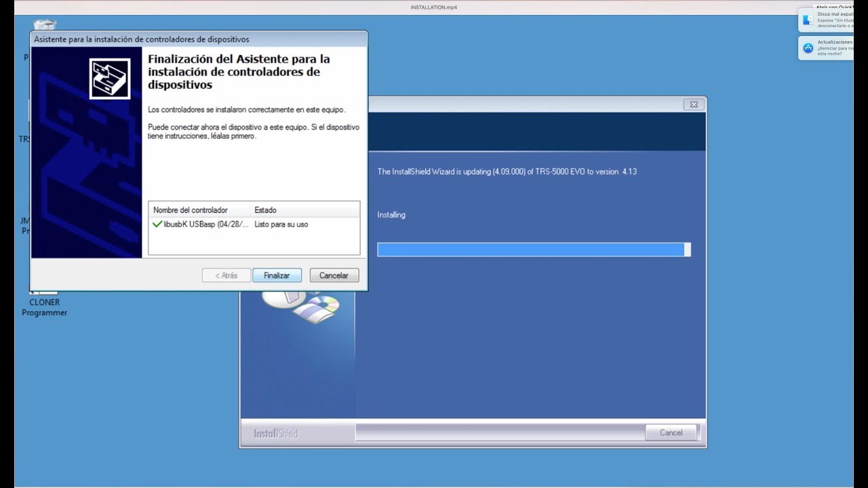Open the Disco mal expulsado notification
Viewport: 868px width, 488px height.
pyautogui.click(x=825, y=20)
